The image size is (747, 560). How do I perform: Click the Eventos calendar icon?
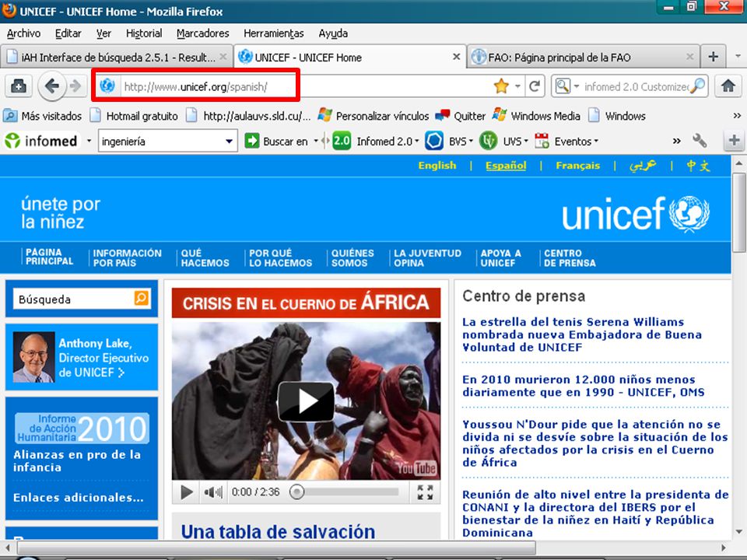542,141
